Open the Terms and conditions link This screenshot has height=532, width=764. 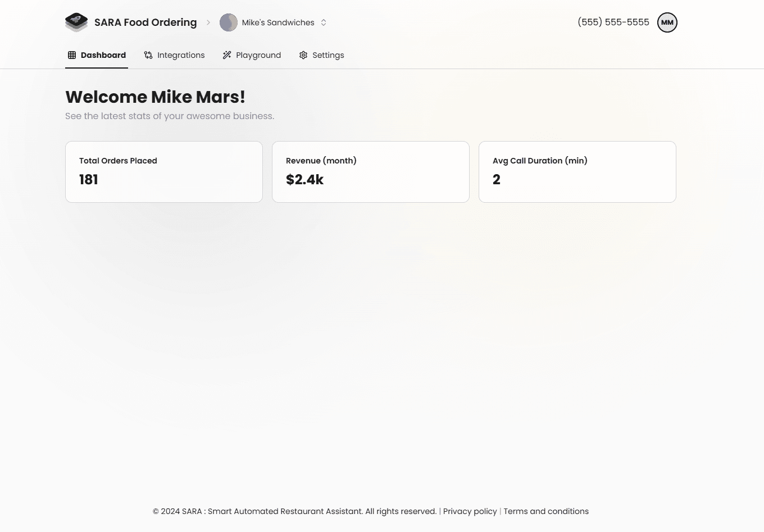point(546,511)
